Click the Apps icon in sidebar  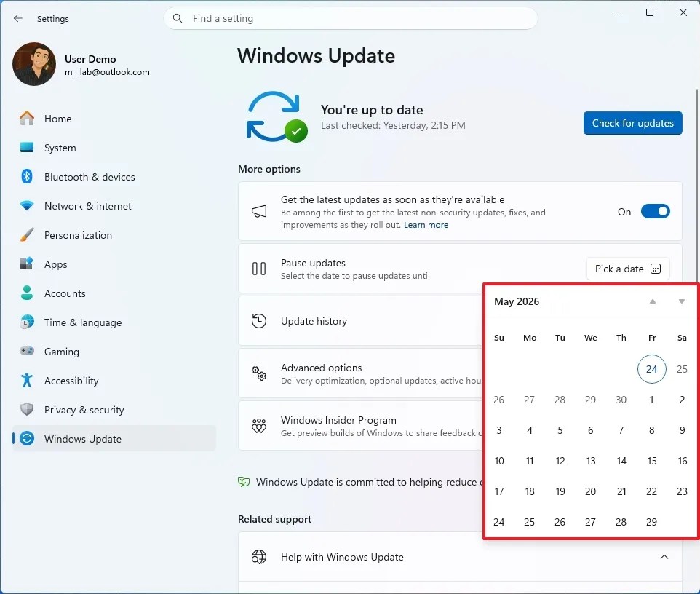point(27,264)
